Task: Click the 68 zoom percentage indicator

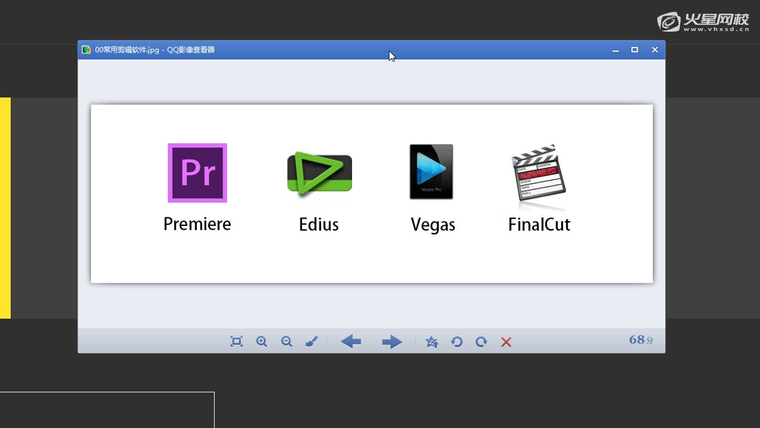Action: [640, 340]
